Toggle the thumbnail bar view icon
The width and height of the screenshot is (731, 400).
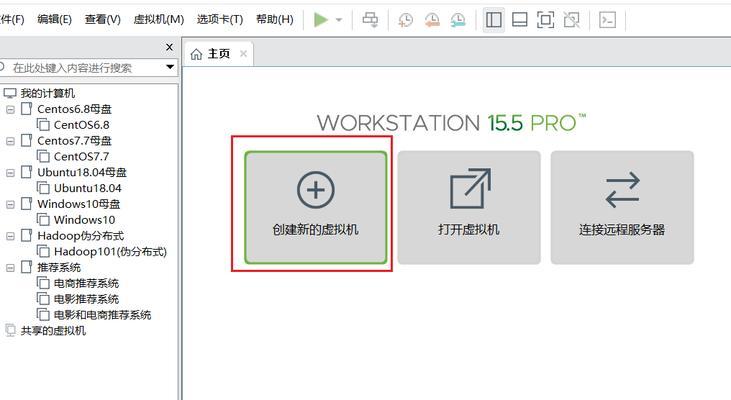[x=519, y=20]
